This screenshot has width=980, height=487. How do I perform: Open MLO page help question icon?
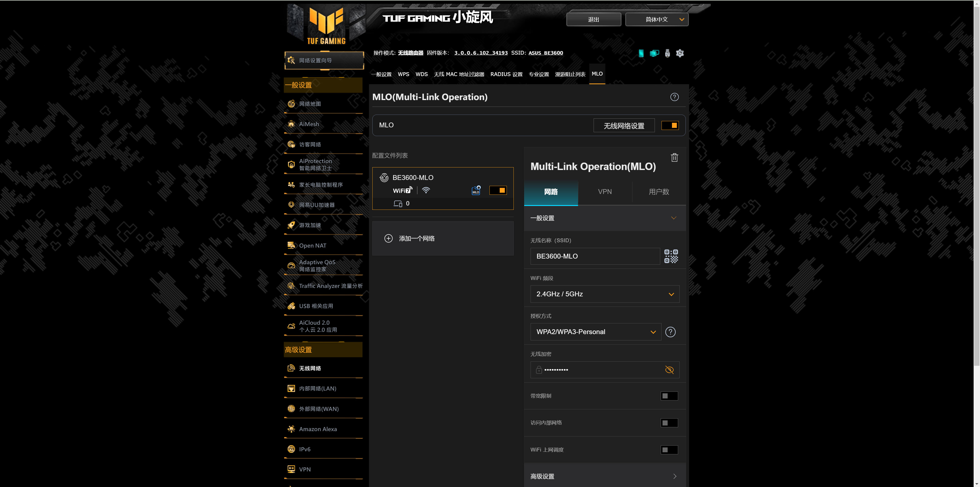coord(674,97)
